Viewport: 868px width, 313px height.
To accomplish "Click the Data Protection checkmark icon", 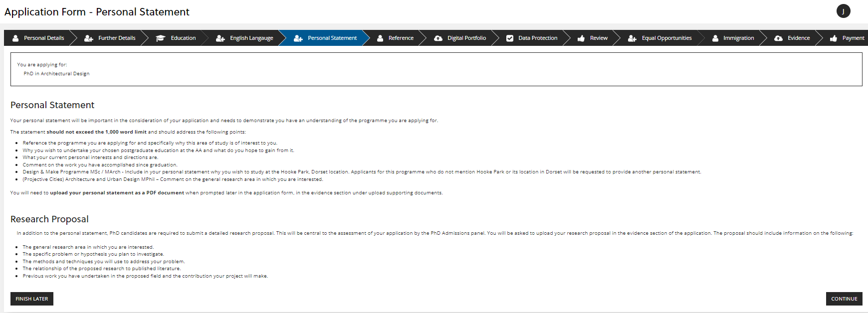I will point(510,38).
